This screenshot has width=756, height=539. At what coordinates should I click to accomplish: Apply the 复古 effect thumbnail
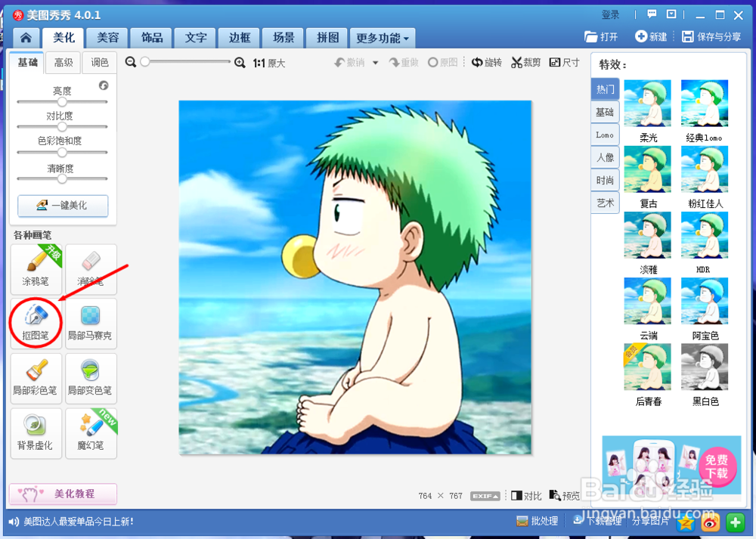pos(648,169)
